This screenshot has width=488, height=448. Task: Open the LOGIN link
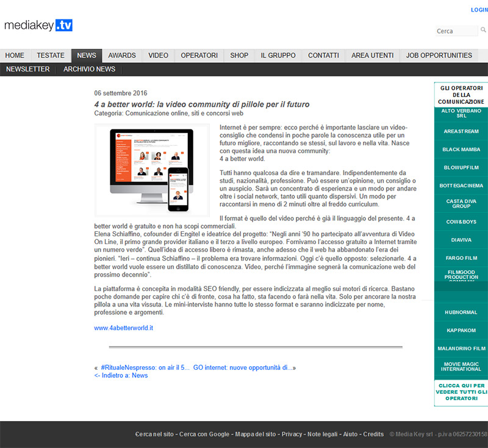[479, 10]
